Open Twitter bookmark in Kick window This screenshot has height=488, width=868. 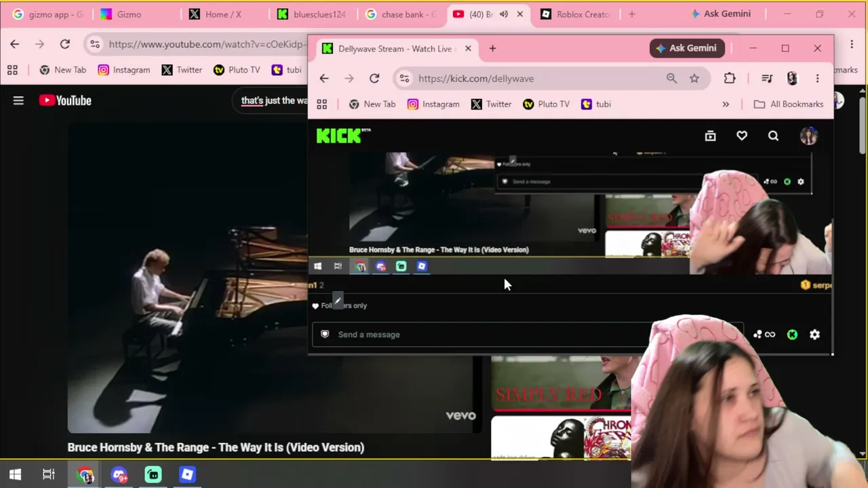(492, 104)
